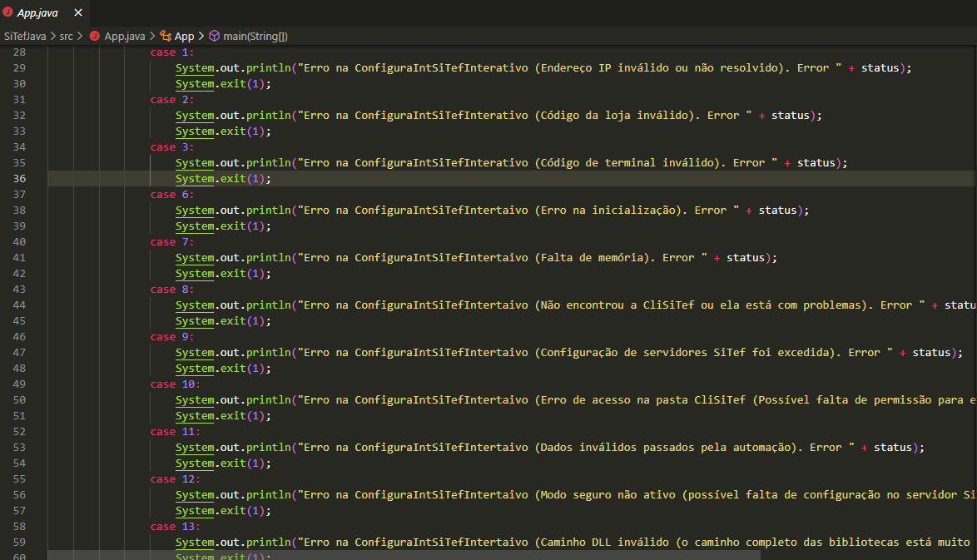
Task: Click the 'status' variable on line 47
Action: [x=931, y=353]
